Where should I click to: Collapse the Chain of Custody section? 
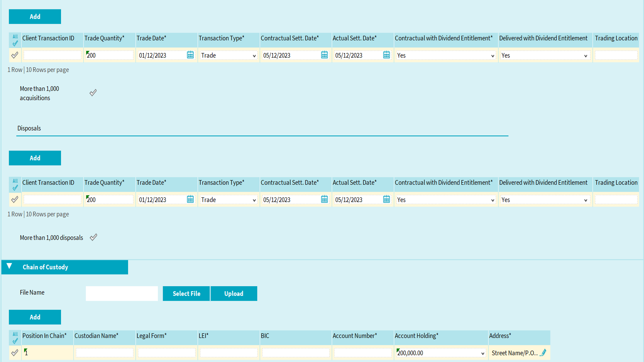(x=9, y=266)
